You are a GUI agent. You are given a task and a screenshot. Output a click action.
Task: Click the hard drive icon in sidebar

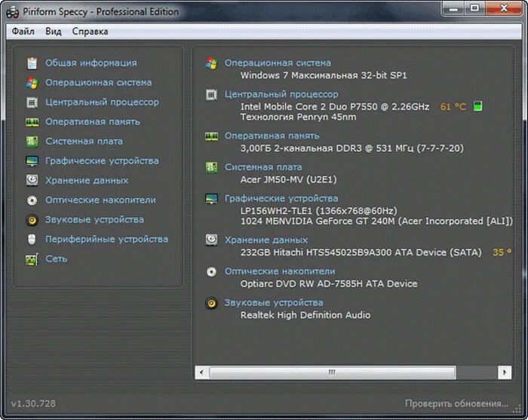pos(32,180)
